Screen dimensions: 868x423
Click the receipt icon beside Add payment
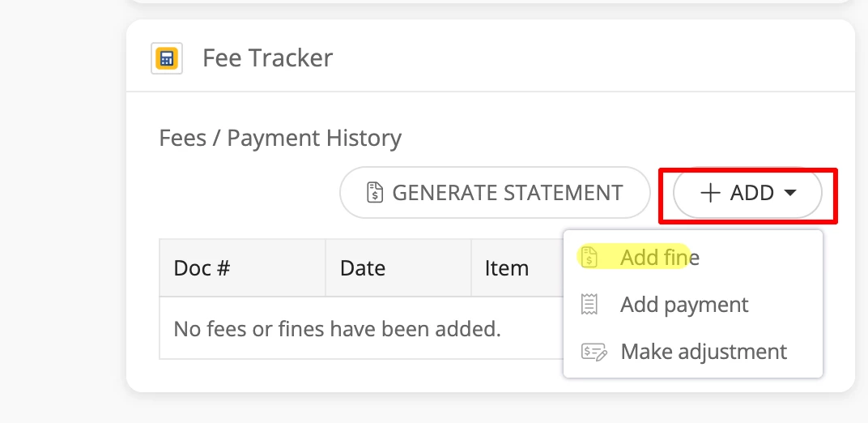pyautogui.click(x=589, y=305)
